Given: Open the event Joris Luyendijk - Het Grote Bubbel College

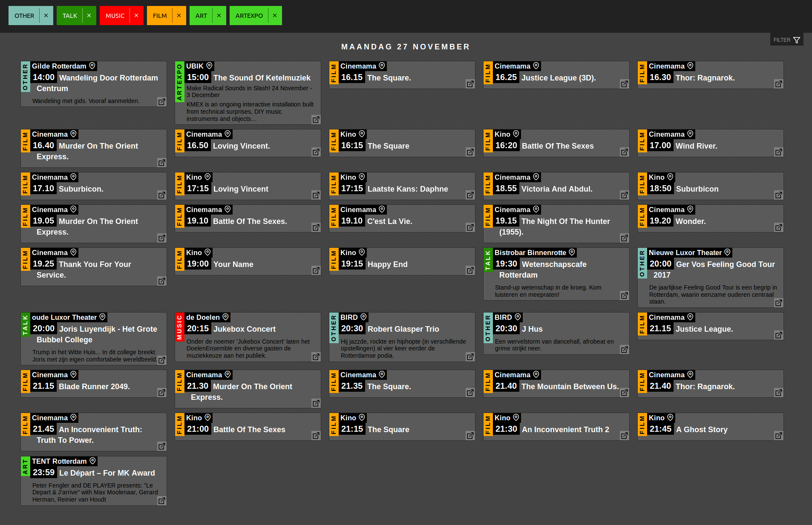Looking at the screenshot, I should tap(94, 339).
